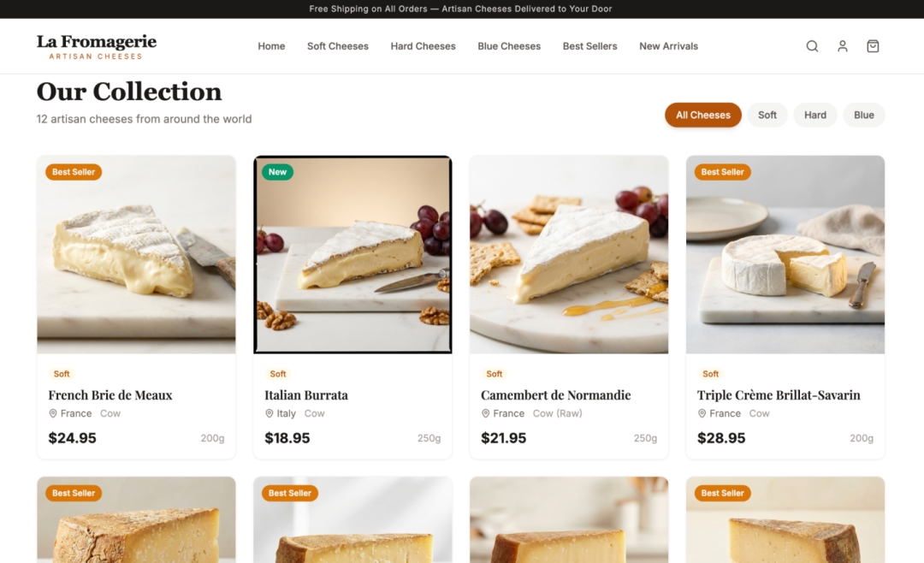Viewport: 924px width, 563px height.
Task: Click the La Fromagerie logo
Action: [x=97, y=46]
